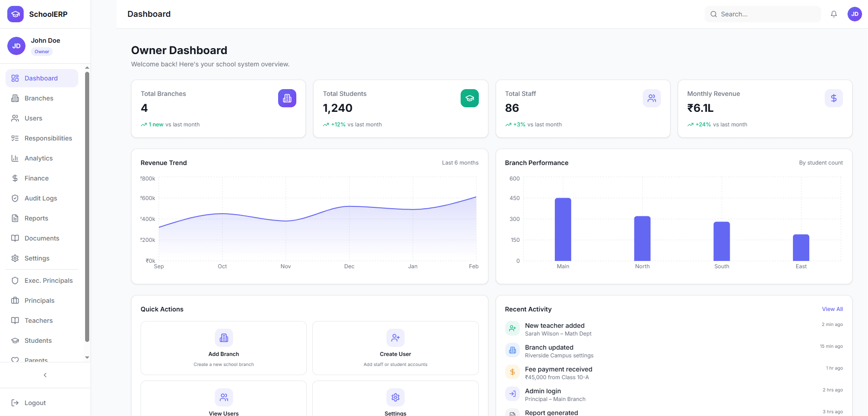Click the Reports file icon in the sidebar
This screenshot has height=416, width=868.
click(x=15, y=218)
